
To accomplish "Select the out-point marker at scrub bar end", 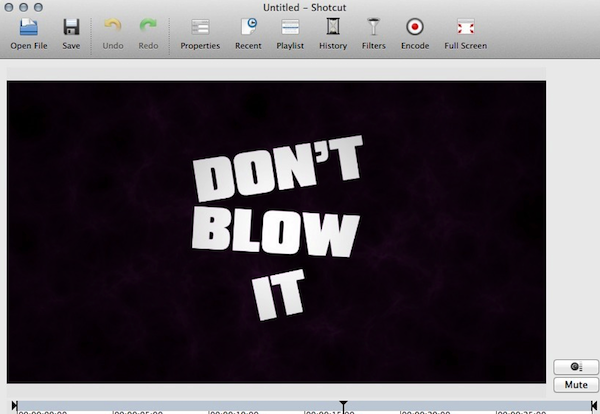I will [x=594, y=406].
